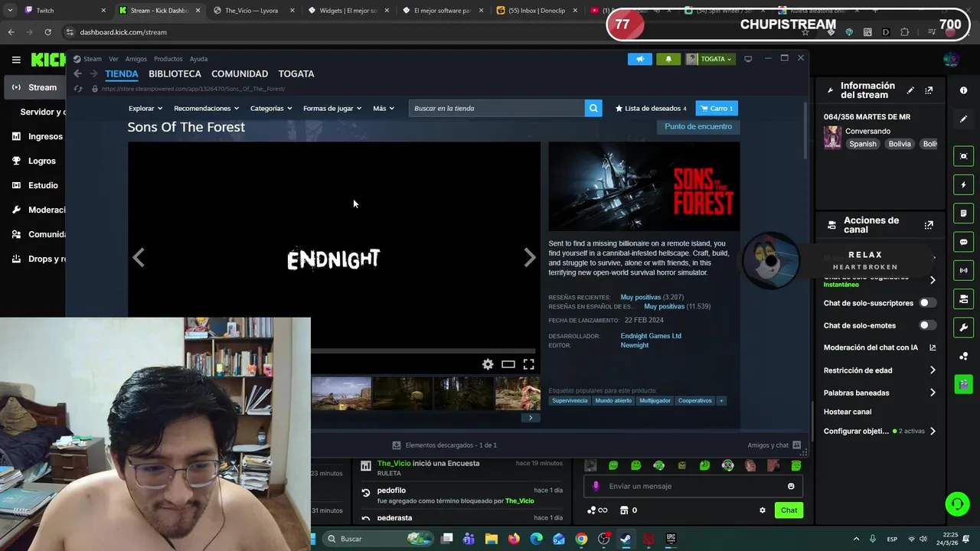Make the trailer fullscreen
Screen dimensions: 980x551
528,364
